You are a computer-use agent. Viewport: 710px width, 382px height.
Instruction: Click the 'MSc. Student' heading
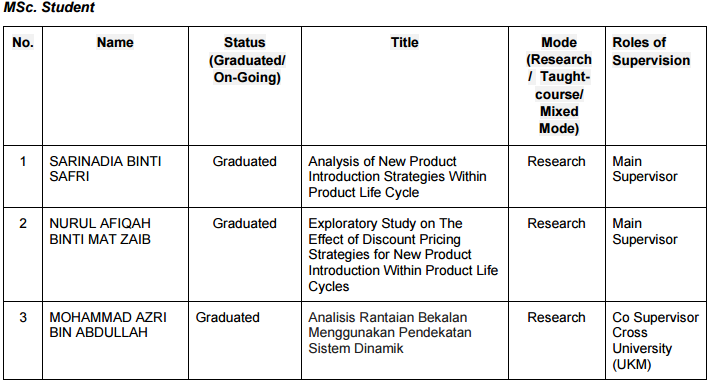tap(49, 7)
